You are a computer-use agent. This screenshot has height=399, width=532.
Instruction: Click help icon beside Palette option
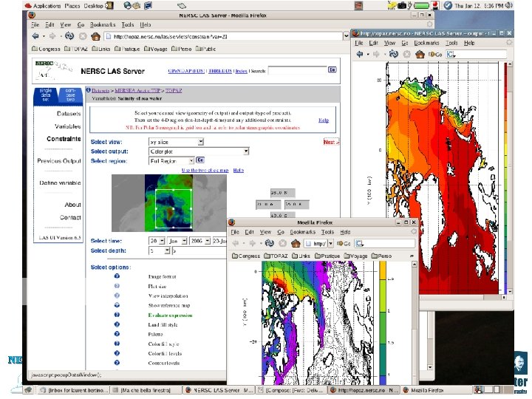(117, 334)
